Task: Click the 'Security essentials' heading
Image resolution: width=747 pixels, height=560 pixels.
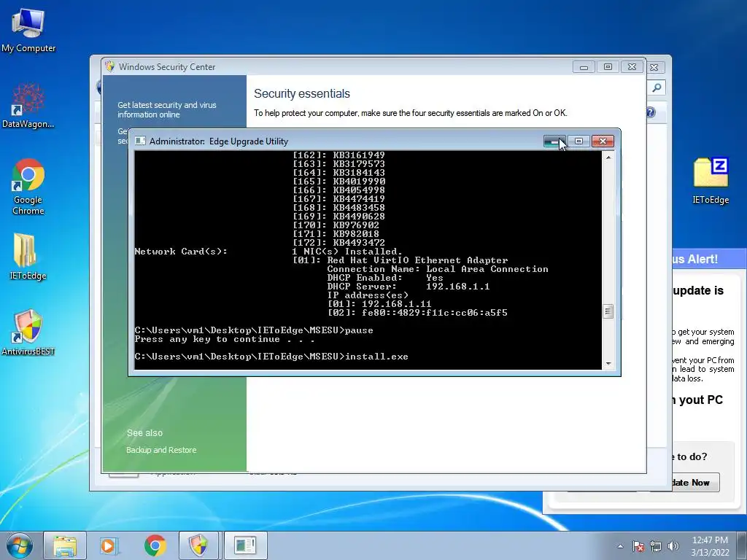Action: (301, 94)
